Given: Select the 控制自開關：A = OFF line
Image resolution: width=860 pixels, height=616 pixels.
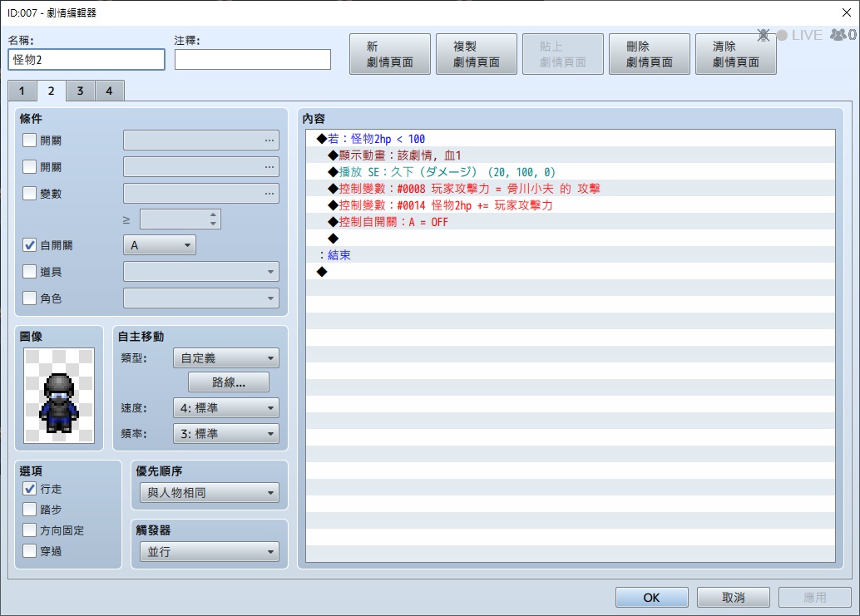Looking at the screenshot, I should pos(571,222).
